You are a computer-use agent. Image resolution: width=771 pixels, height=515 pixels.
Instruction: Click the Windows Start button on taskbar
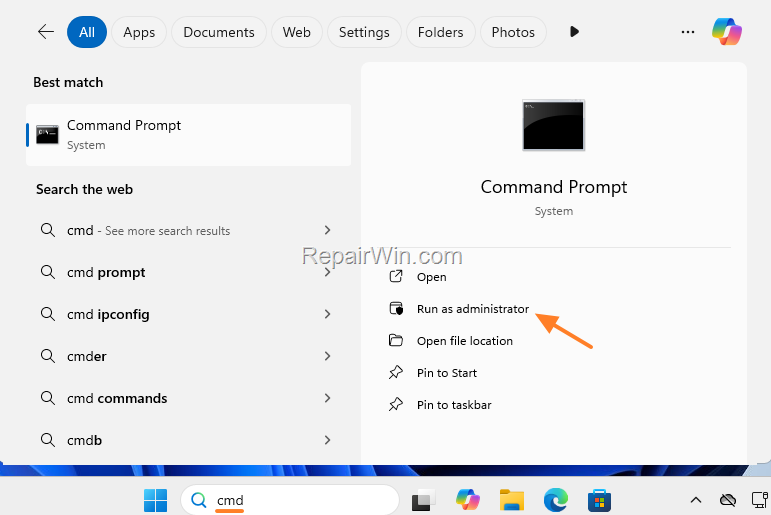[x=155, y=499]
